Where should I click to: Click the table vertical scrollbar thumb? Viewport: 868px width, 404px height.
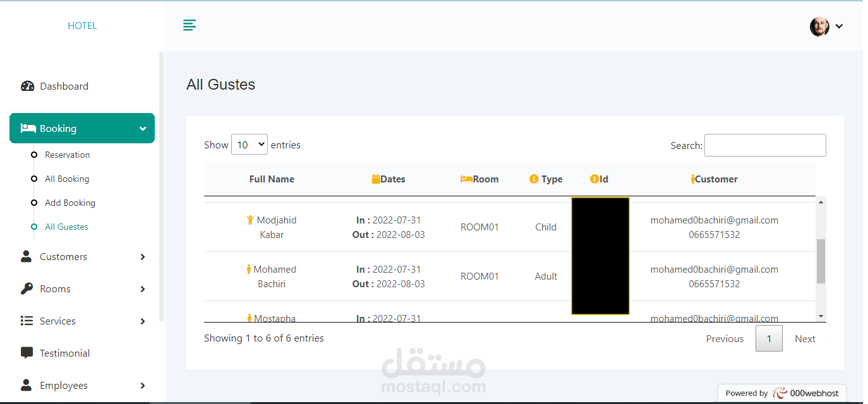coord(821,261)
